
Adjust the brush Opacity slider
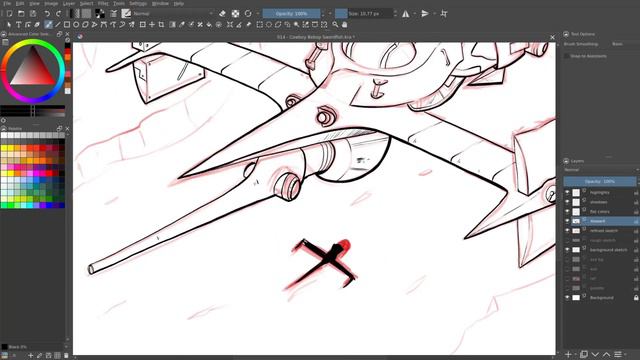[291, 13]
